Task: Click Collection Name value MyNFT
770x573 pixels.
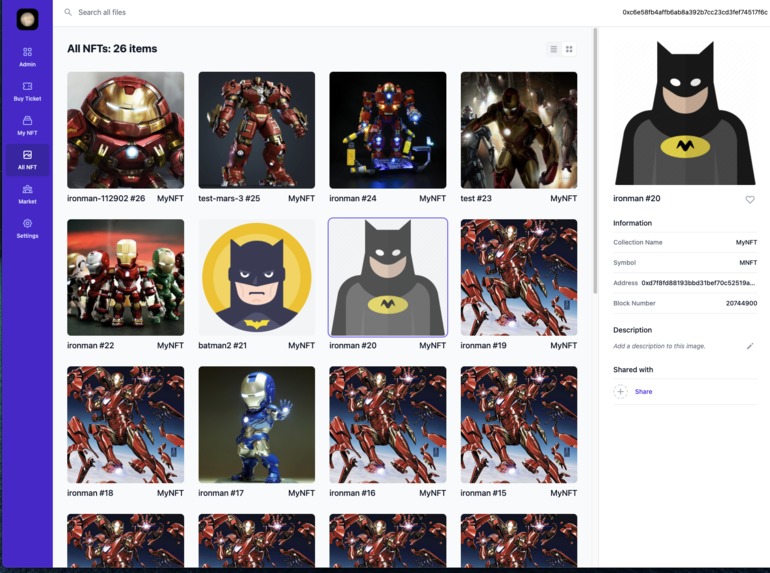Action: 746,243
